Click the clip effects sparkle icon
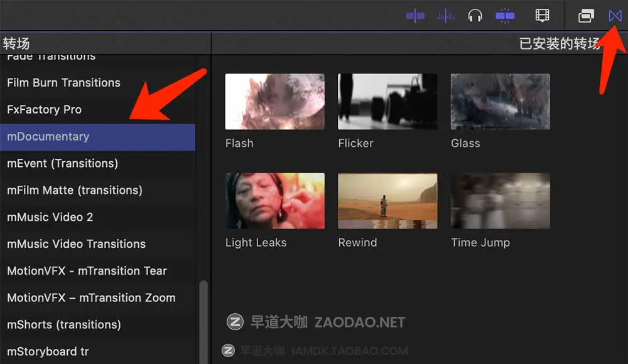 (x=506, y=15)
